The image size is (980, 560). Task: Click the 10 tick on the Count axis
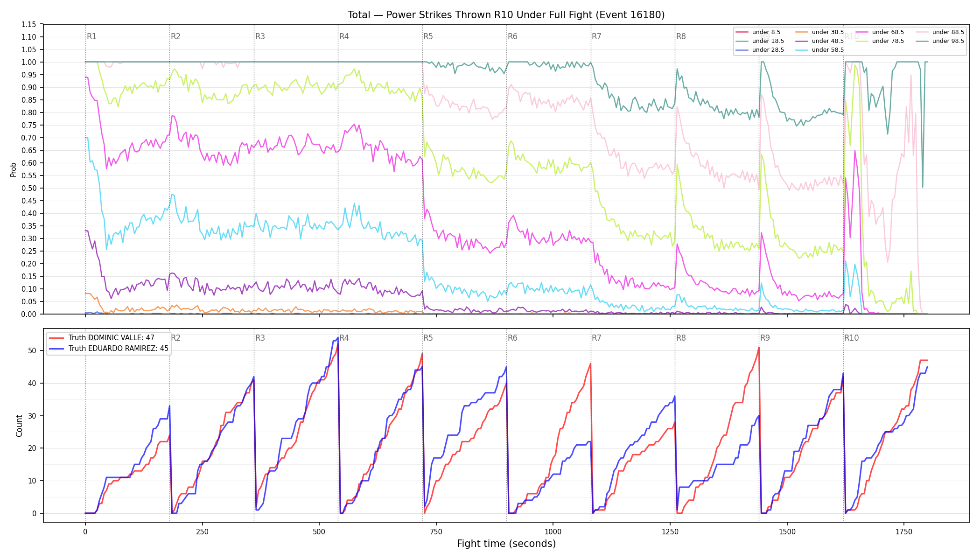click(x=32, y=481)
